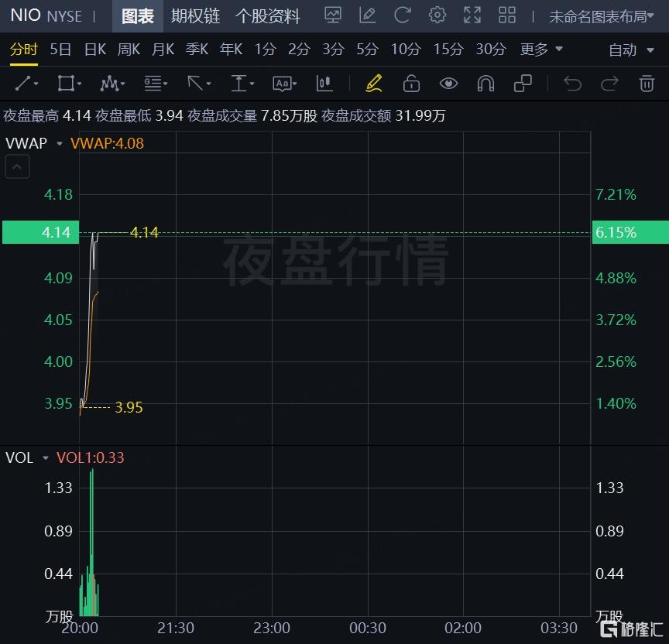Select the 2分 timeframe
The height and width of the screenshot is (644, 669).
299,49
